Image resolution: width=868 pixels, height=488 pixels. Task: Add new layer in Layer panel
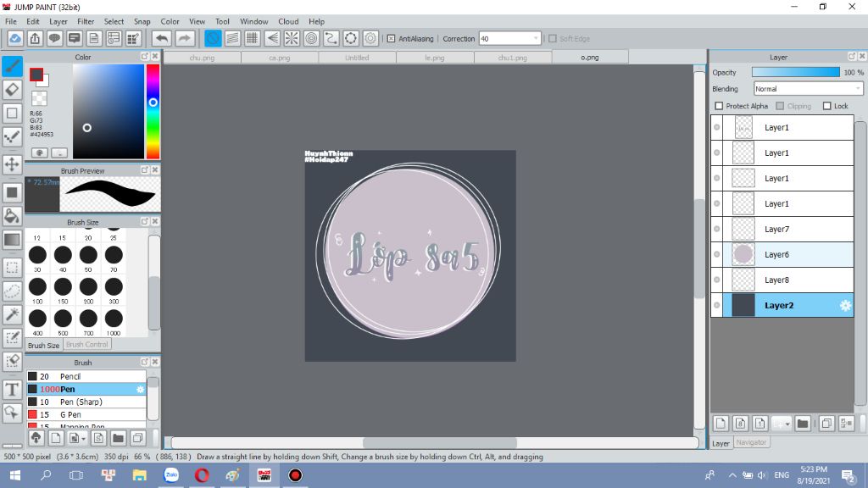click(x=721, y=424)
